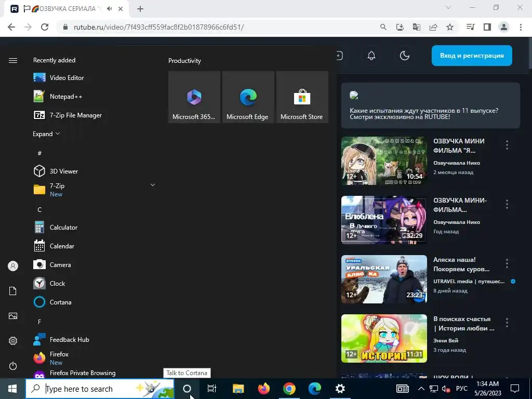Screen dimensions: 532x399
Task: Open Settings app on taskbar
Action: click(340, 389)
